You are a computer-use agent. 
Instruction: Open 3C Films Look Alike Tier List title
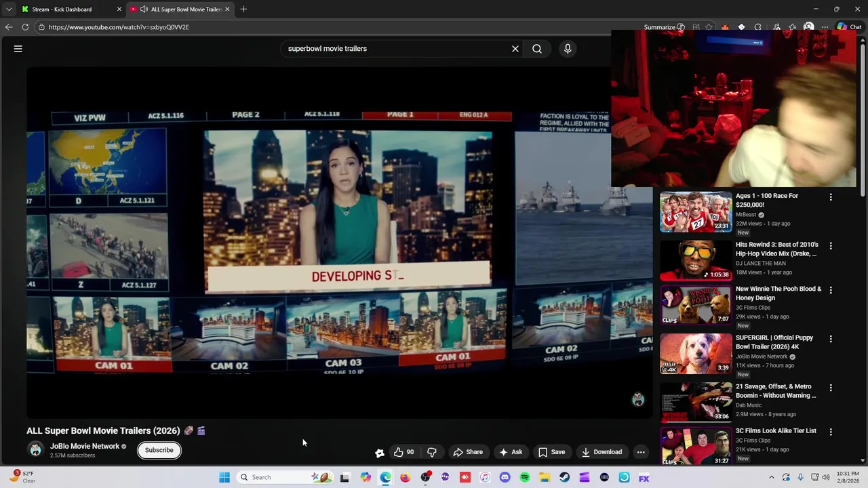[x=776, y=430]
